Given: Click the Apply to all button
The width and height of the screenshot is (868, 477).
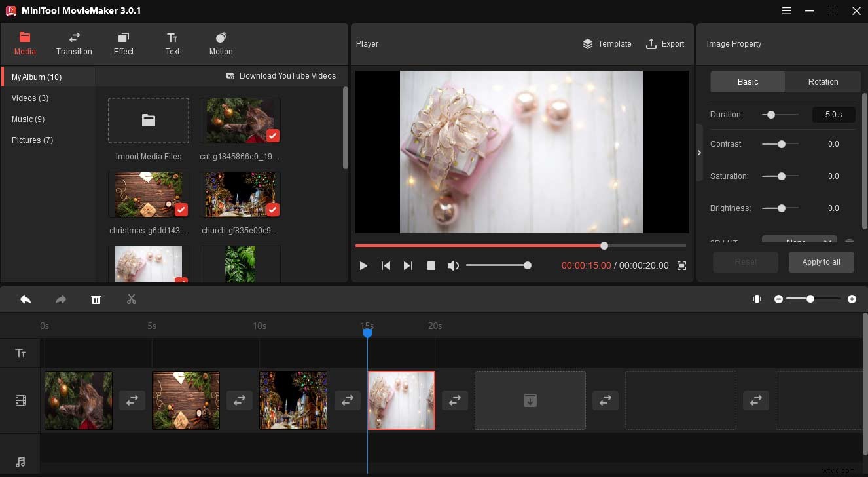Looking at the screenshot, I should point(821,261).
